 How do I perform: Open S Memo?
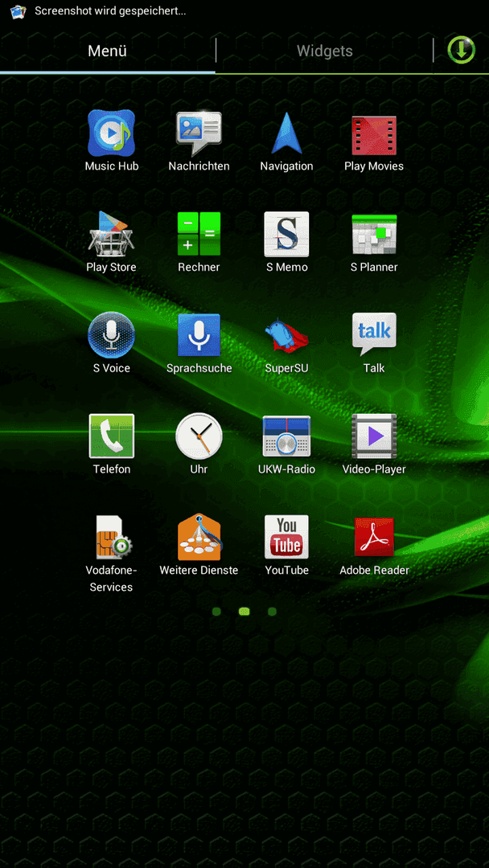click(x=286, y=234)
